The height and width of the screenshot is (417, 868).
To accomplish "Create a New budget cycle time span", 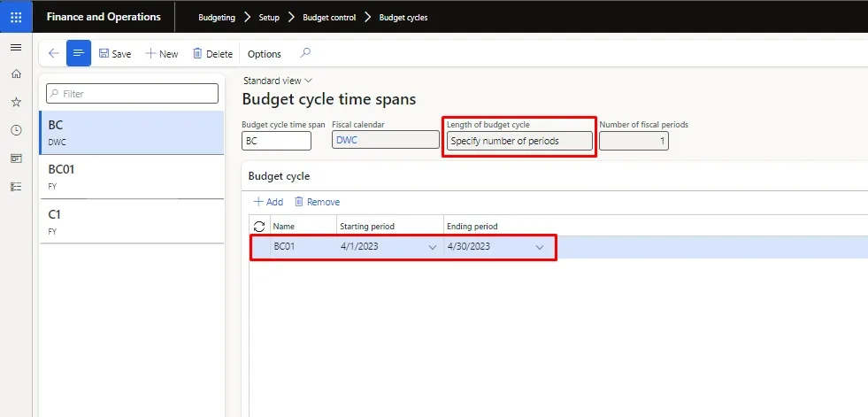I will 162,54.
